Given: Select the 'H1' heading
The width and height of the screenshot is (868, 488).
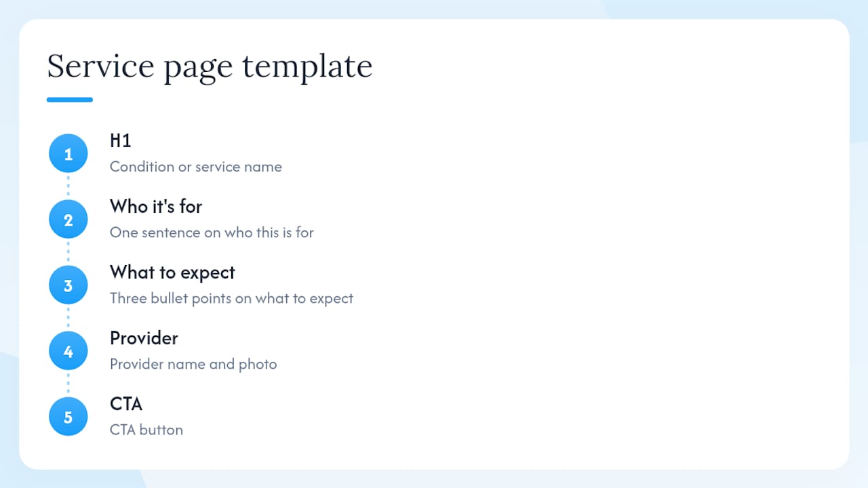Looking at the screenshot, I should [121, 141].
